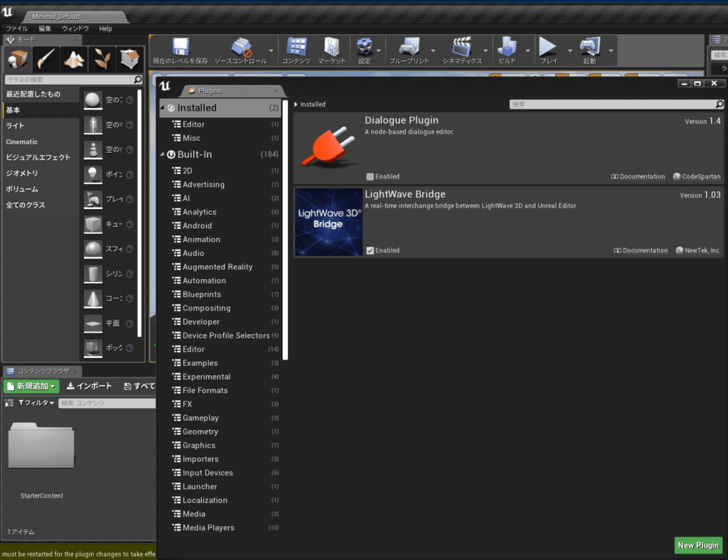Open the Settings dropdown arrow
This screenshot has height=560, width=728.
point(378,51)
